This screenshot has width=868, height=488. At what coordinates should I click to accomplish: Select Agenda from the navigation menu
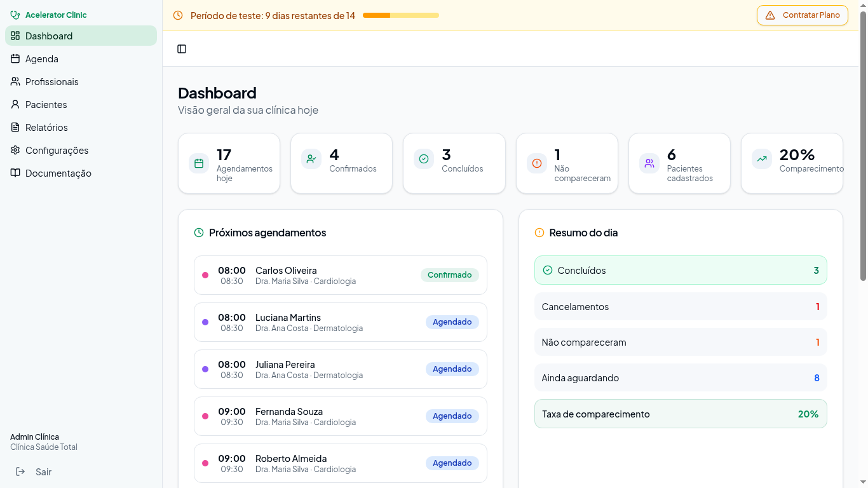[41, 58]
